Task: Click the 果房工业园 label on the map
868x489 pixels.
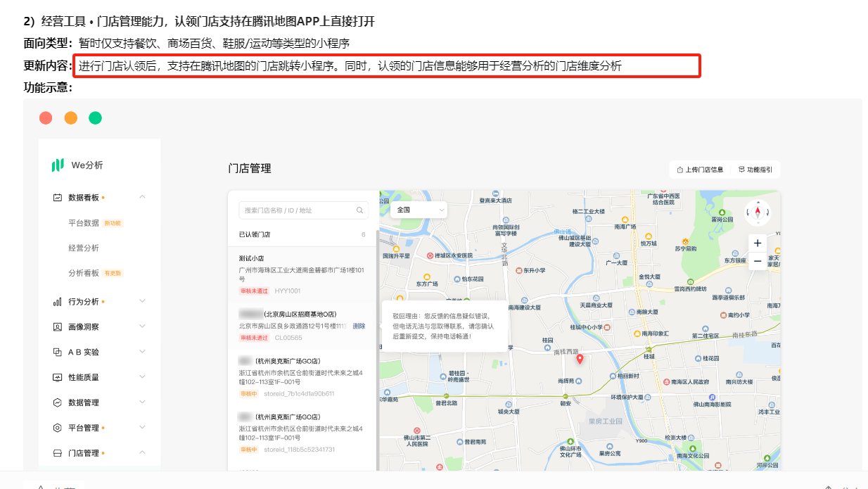Action: point(605,421)
